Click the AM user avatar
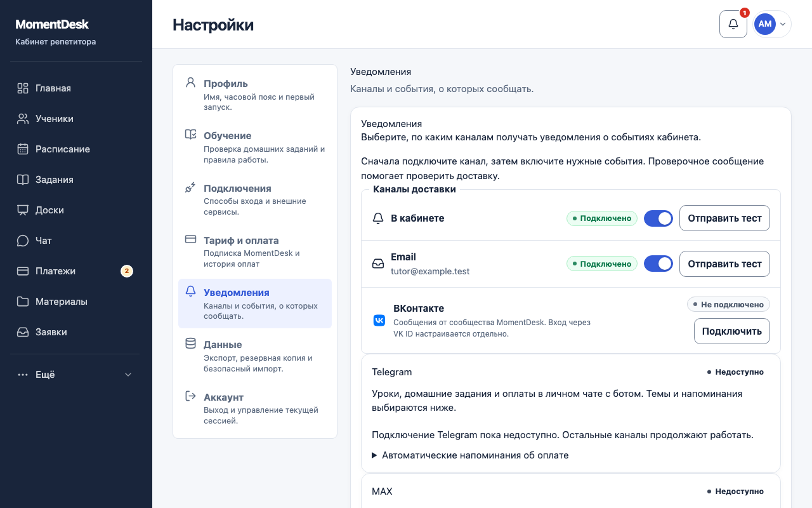812x508 pixels. pyautogui.click(x=765, y=24)
